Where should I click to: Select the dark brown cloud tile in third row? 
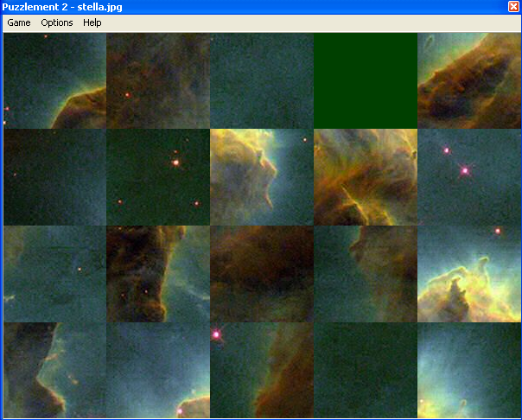click(x=262, y=274)
